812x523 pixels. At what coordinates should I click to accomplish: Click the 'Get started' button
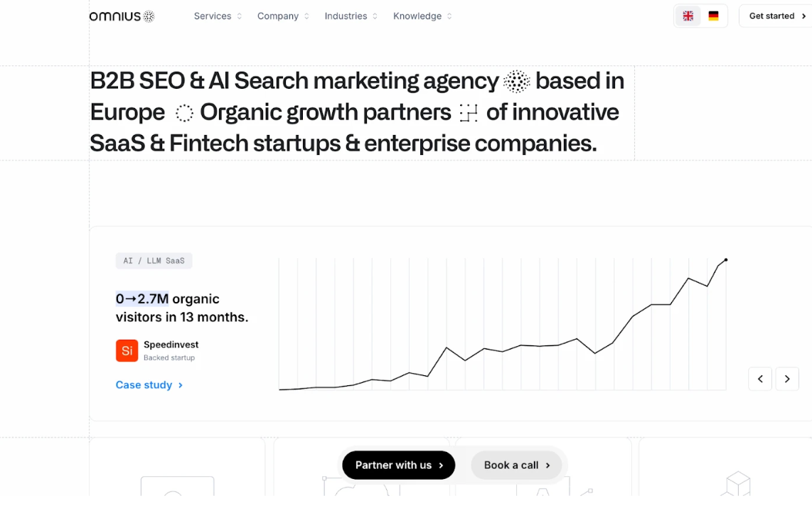(x=774, y=16)
